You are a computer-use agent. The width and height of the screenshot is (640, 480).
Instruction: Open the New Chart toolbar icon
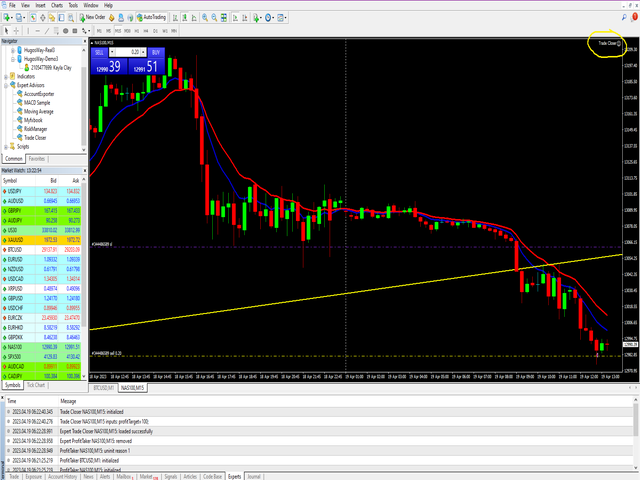click(x=7, y=18)
